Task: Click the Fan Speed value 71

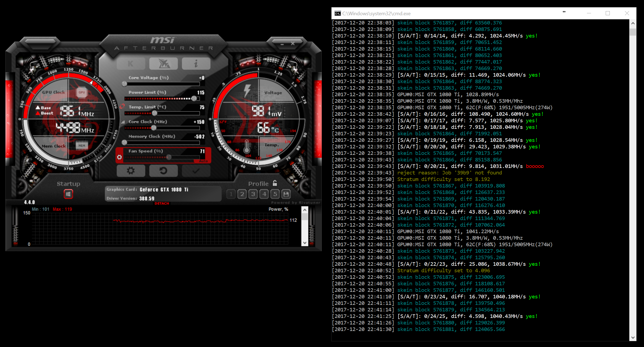Action: [x=202, y=151]
